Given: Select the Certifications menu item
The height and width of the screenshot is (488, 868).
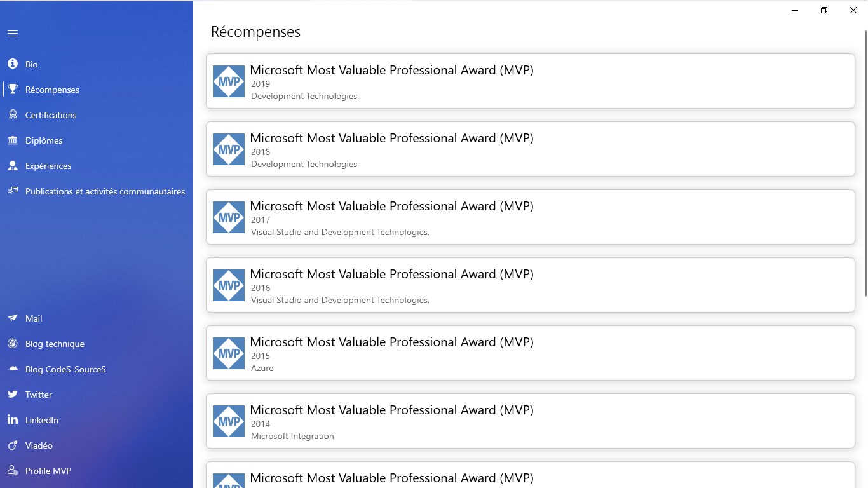Looking at the screenshot, I should pyautogui.click(x=51, y=115).
